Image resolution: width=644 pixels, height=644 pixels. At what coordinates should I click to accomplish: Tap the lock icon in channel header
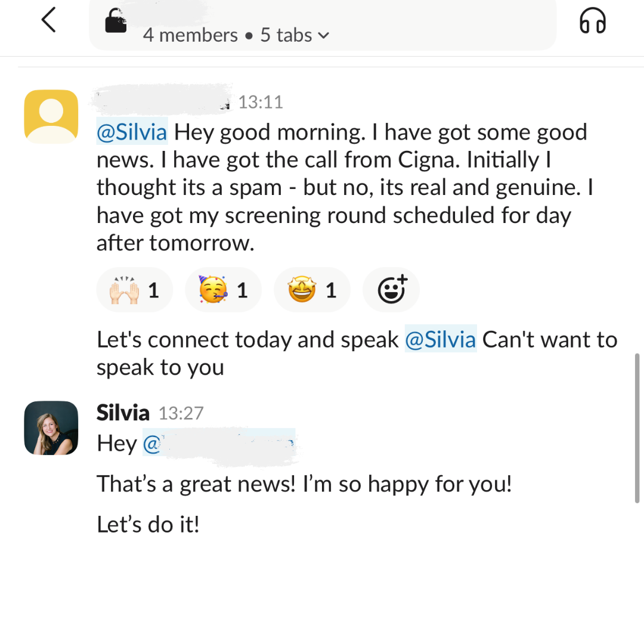coord(116,22)
